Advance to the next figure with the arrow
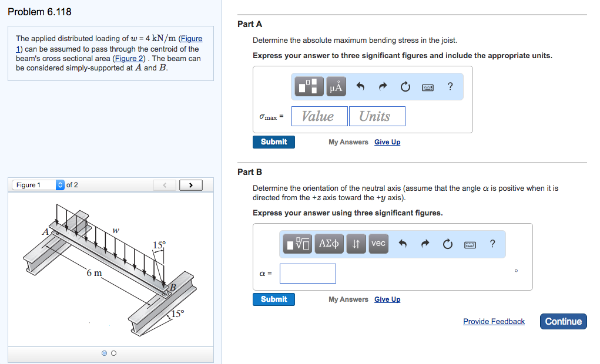 tap(190, 184)
